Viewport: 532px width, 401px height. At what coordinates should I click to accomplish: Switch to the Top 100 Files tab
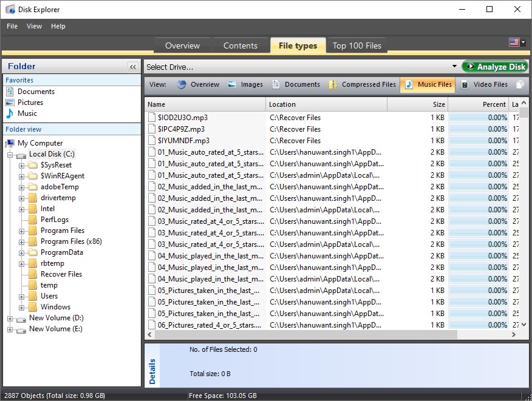[356, 45]
